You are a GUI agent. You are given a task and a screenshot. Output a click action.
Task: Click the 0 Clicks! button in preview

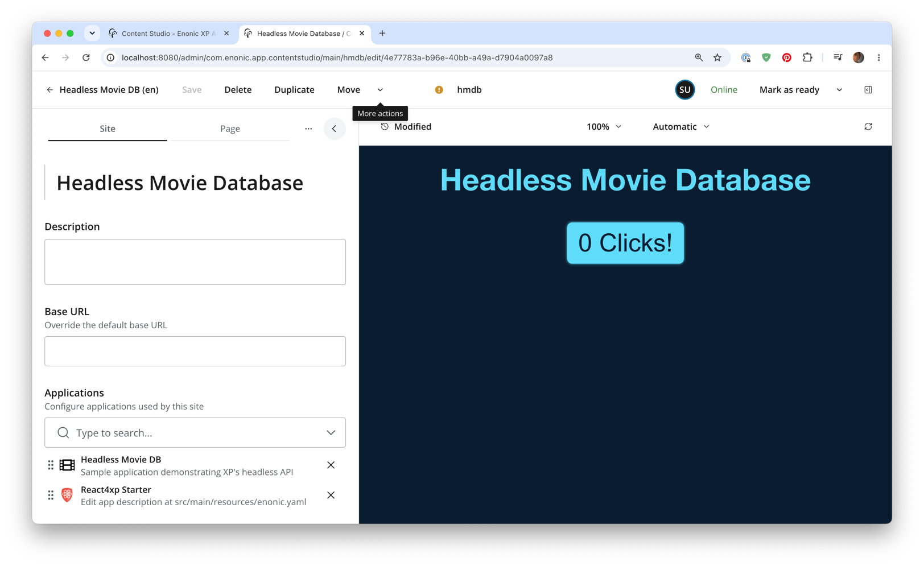click(x=625, y=243)
